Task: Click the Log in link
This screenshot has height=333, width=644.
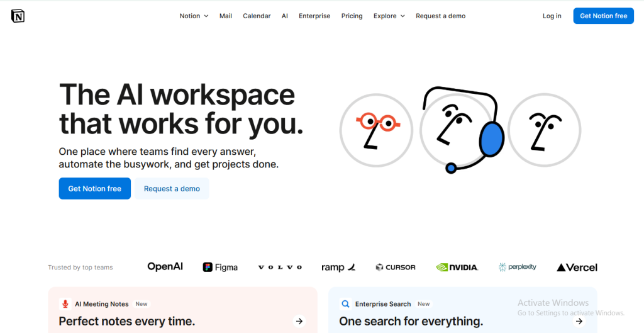Action: [552, 16]
